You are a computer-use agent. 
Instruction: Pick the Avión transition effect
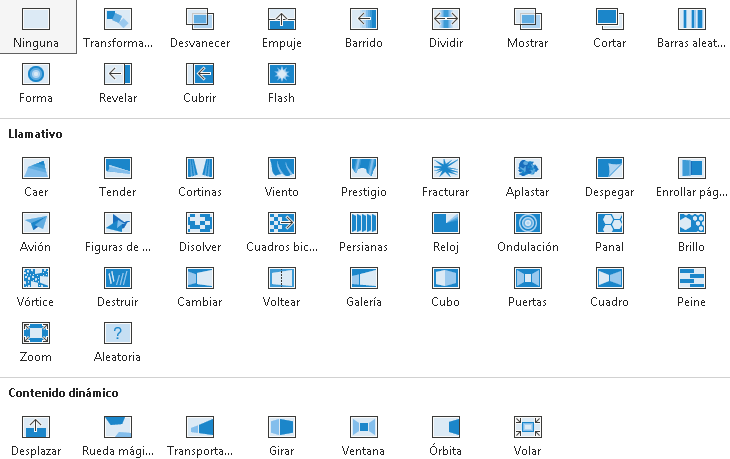click(x=36, y=232)
